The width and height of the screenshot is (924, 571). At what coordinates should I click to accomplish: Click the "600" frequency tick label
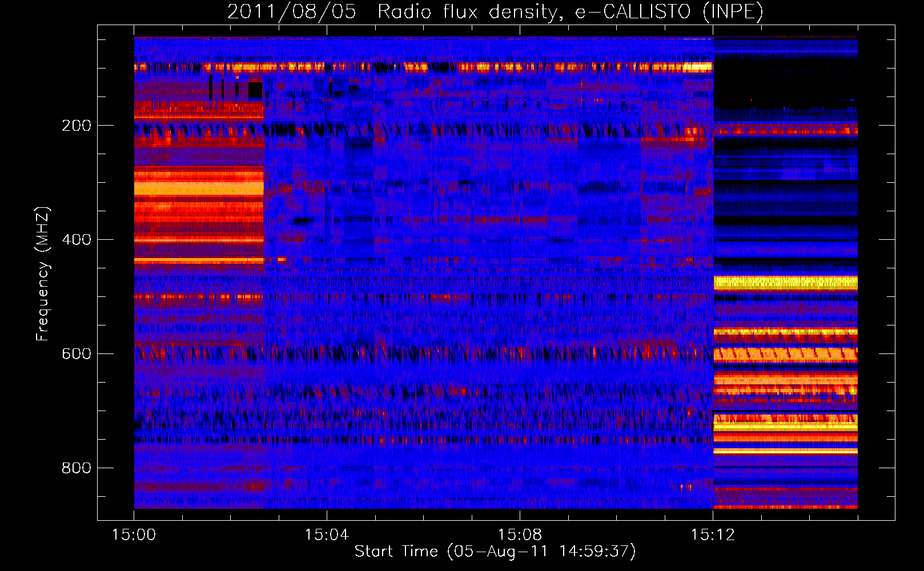pyautogui.click(x=77, y=354)
